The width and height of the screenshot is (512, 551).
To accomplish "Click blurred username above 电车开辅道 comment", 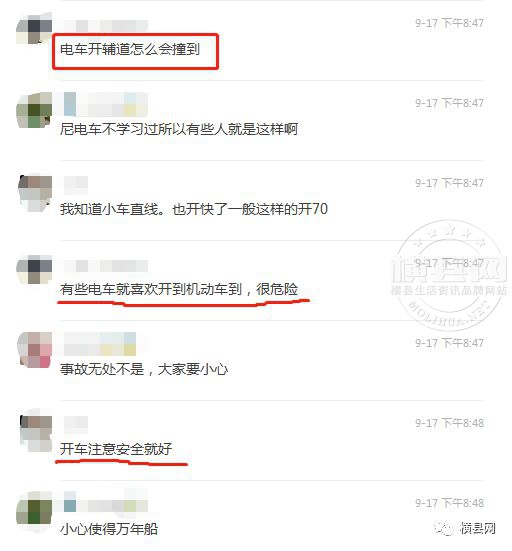I will (106, 26).
